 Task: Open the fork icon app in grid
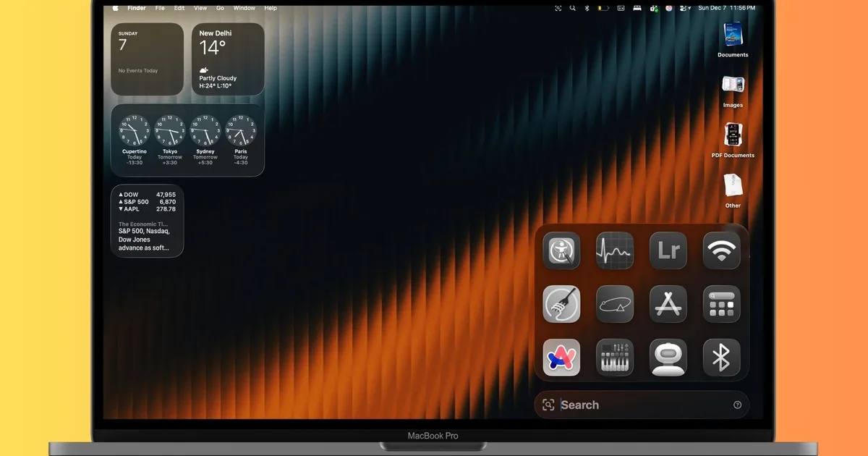(561, 304)
